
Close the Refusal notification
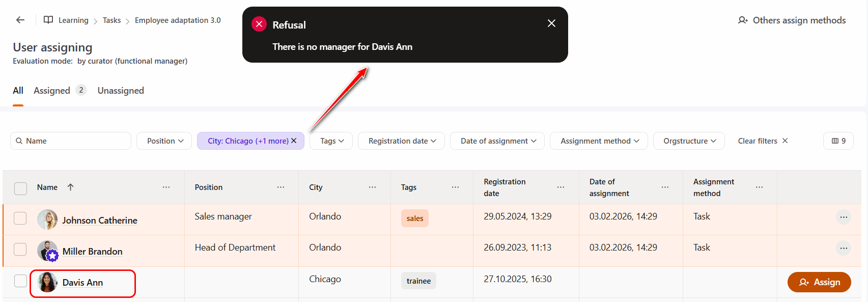coord(551,23)
